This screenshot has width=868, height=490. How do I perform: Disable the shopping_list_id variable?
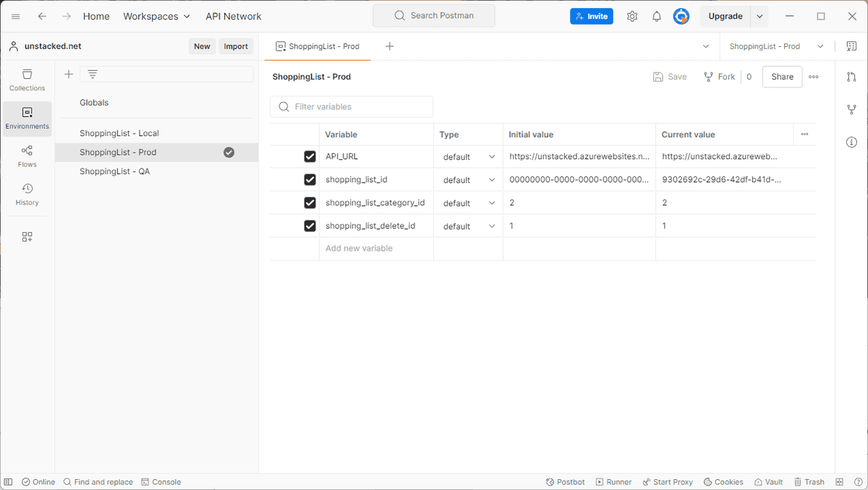(x=310, y=179)
